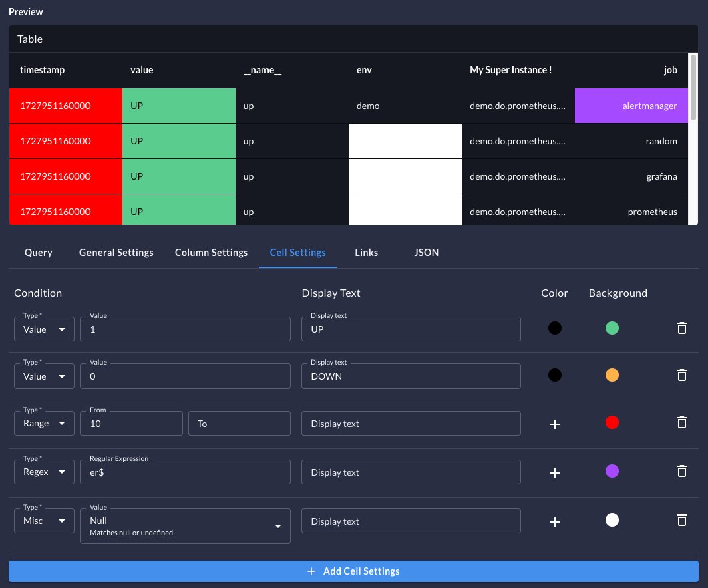Change red background of Range row

click(x=612, y=423)
